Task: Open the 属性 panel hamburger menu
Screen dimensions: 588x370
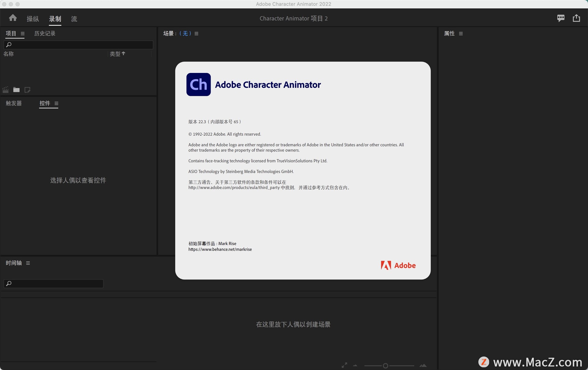Action: click(461, 34)
